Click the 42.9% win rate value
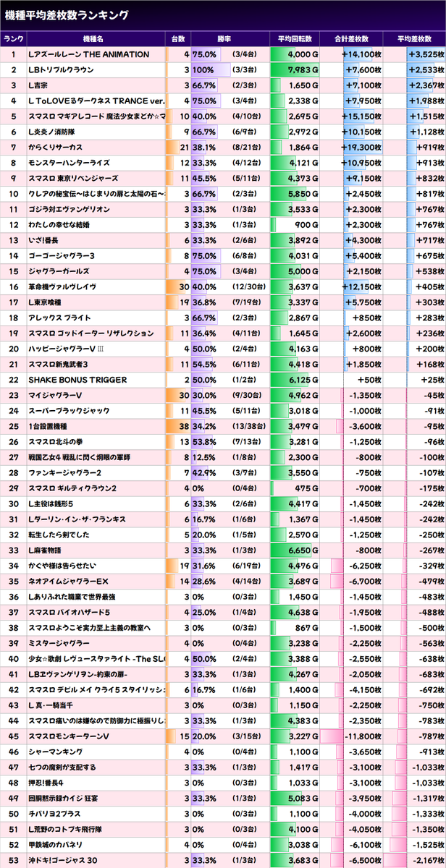Viewport: 446px width, 868px height. pyautogui.click(x=204, y=472)
